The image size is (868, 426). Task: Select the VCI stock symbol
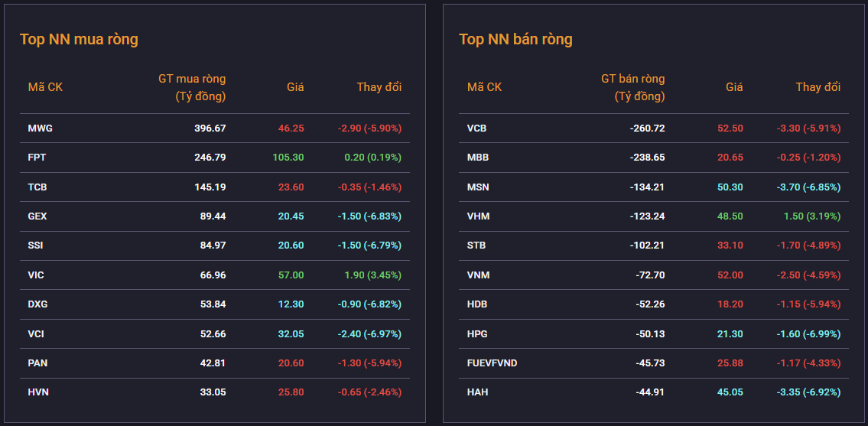click(36, 333)
